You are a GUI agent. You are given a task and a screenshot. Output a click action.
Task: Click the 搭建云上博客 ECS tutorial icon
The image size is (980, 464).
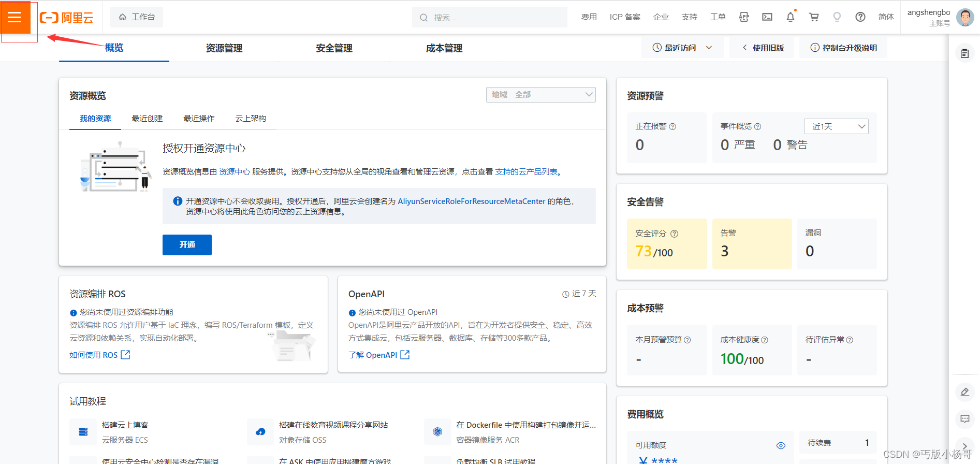pos(83,432)
